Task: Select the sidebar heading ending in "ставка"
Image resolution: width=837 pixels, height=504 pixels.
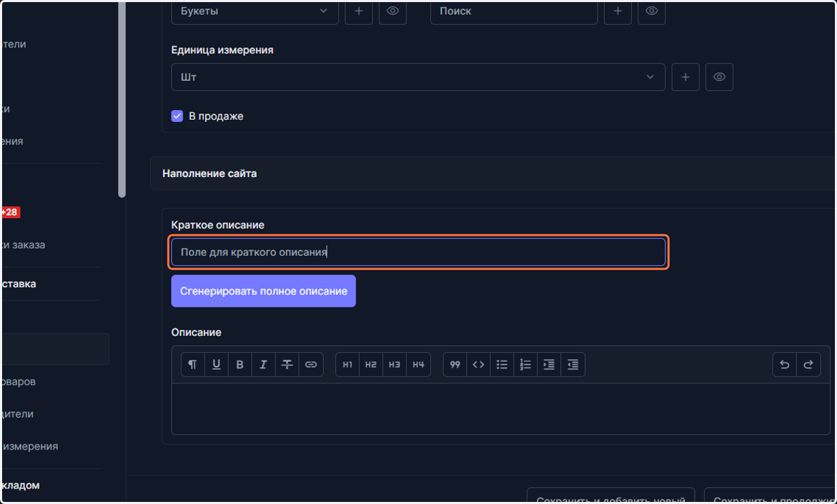Action: coord(19,284)
